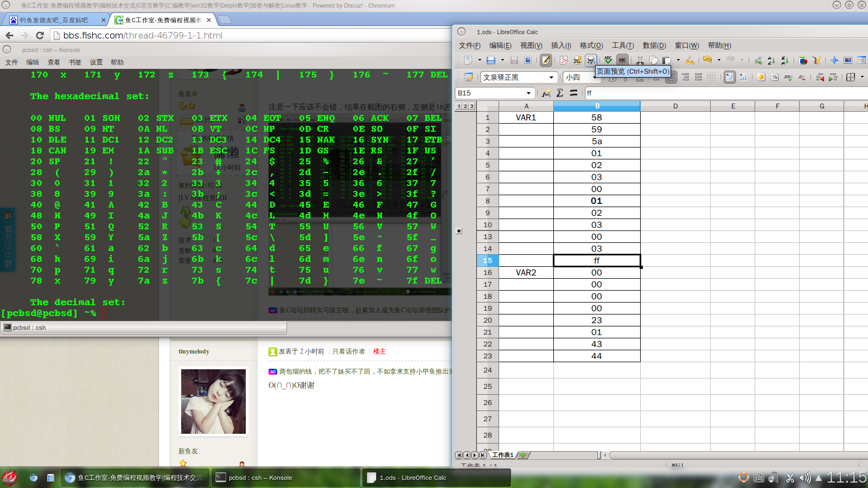Click the Sum sigma icon
Viewport: 868px width, 488px height.
(x=559, y=93)
